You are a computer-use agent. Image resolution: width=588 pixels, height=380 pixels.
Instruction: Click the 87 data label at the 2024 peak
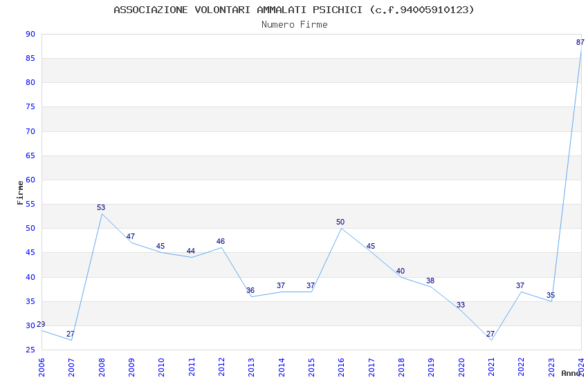pyautogui.click(x=580, y=42)
